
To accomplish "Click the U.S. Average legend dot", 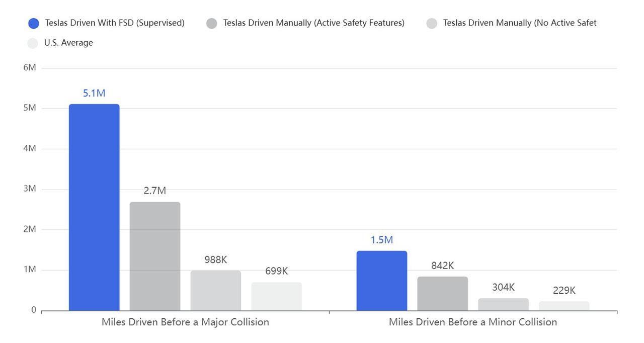I will click(33, 43).
